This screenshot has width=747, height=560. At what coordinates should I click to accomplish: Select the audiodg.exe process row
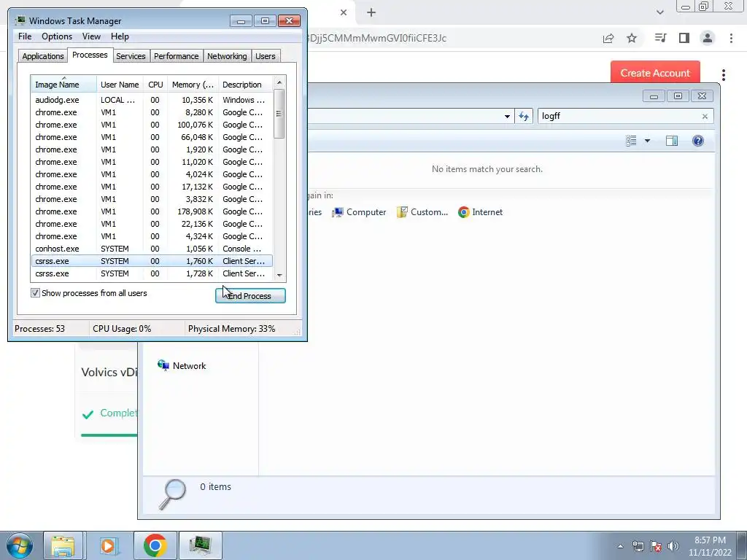click(x=152, y=100)
